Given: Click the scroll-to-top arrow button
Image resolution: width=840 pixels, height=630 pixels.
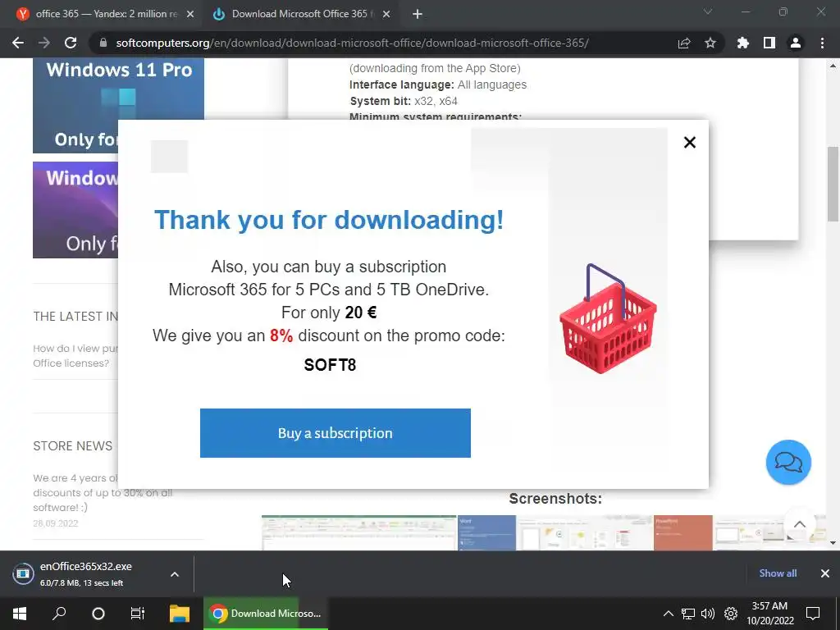Looking at the screenshot, I should pos(799,524).
